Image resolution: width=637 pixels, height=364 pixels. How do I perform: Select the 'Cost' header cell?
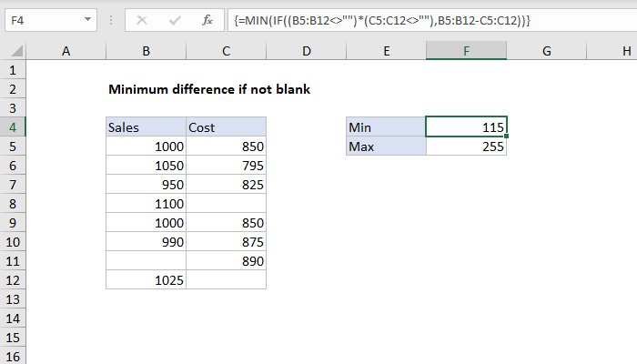tap(226, 127)
